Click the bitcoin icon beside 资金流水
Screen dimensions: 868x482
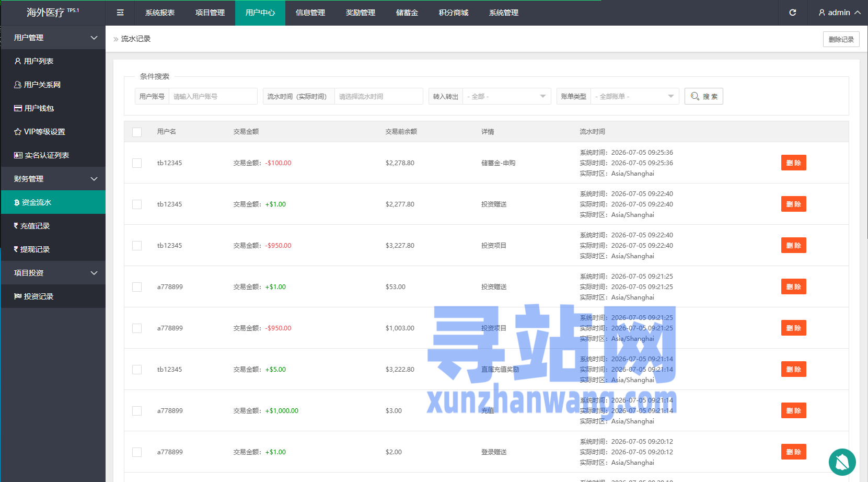(x=17, y=202)
